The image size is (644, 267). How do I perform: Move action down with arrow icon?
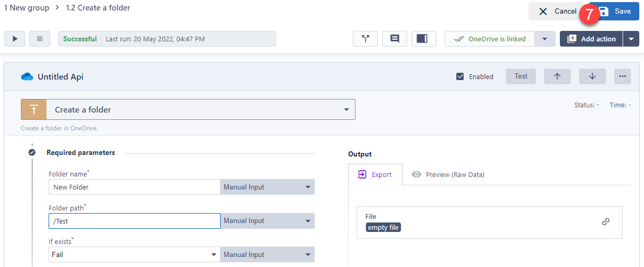pyautogui.click(x=592, y=76)
